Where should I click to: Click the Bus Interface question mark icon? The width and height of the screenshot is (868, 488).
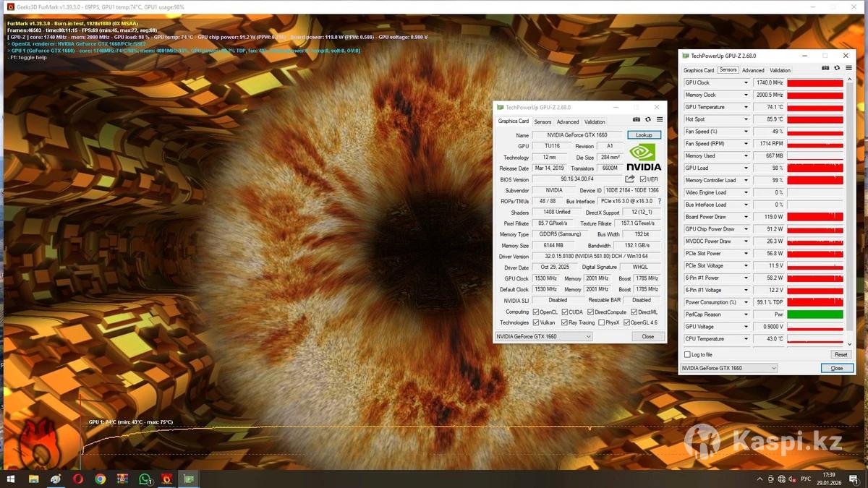[659, 201]
